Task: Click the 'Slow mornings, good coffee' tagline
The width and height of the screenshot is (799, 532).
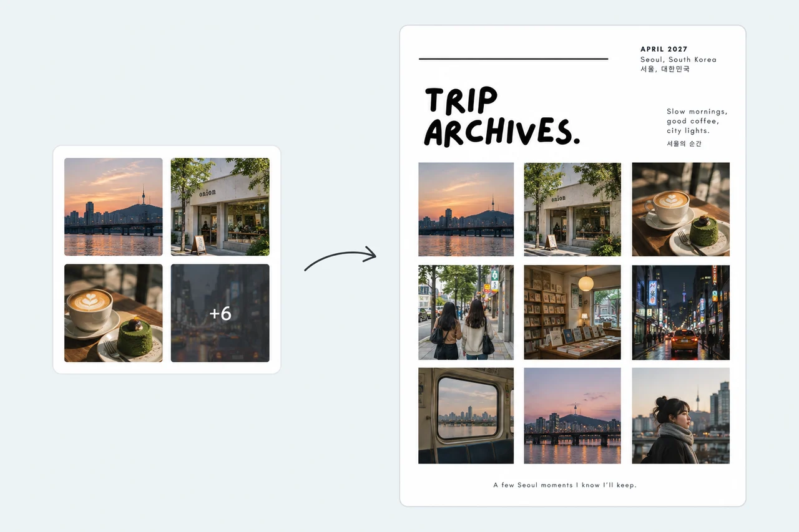Action: (x=697, y=121)
